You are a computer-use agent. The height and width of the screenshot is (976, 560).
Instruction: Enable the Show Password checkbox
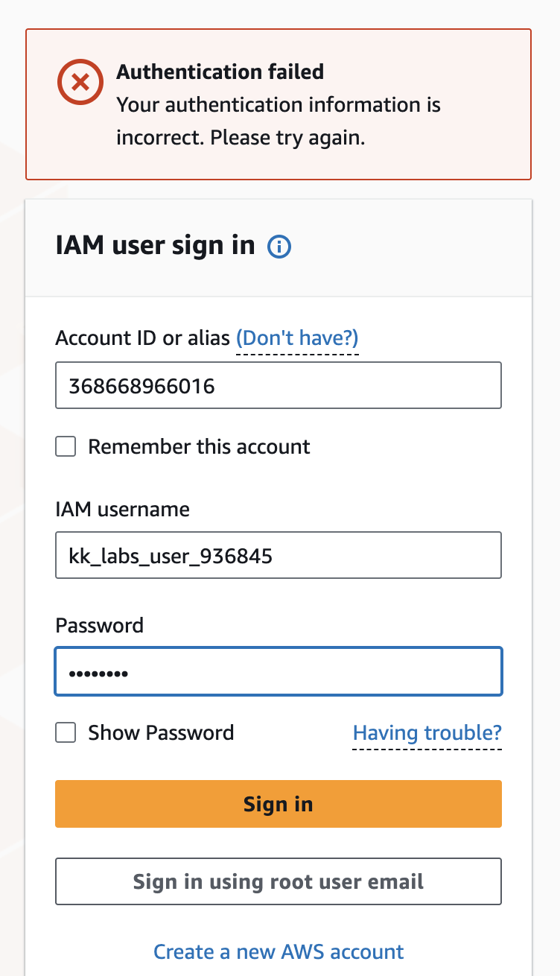tap(66, 733)
